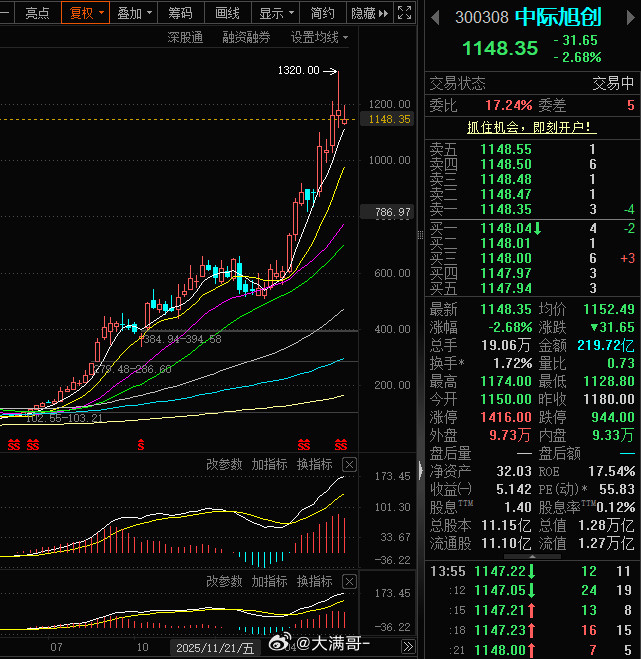Screen dimensions: 641x659
Task: Click the 融资融券 tag
Action: pos(246,37)
